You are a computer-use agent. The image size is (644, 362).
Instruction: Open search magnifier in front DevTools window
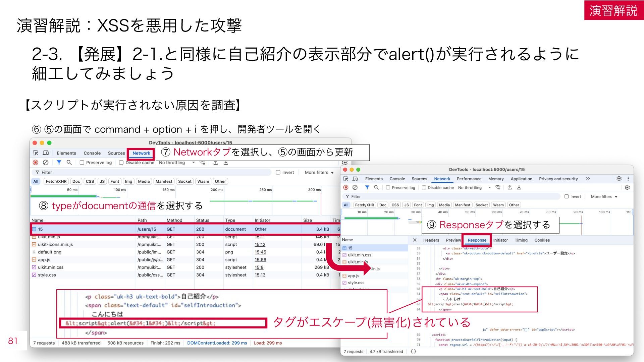(x=376, y=188)
